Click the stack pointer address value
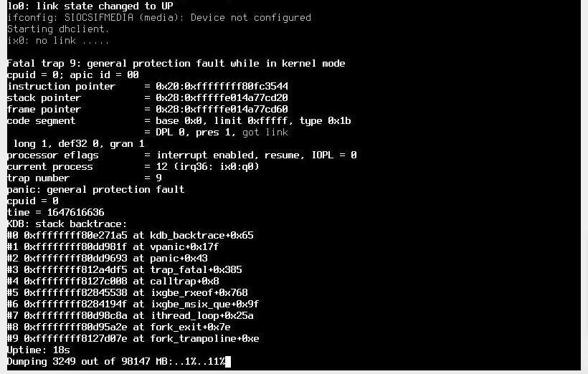The image size is (588, 374). [222, 97]
